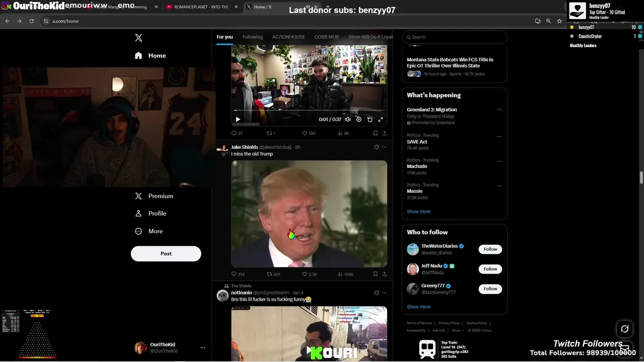Switch to For you tab
This screenshot has width=644, height=362.
225,37
